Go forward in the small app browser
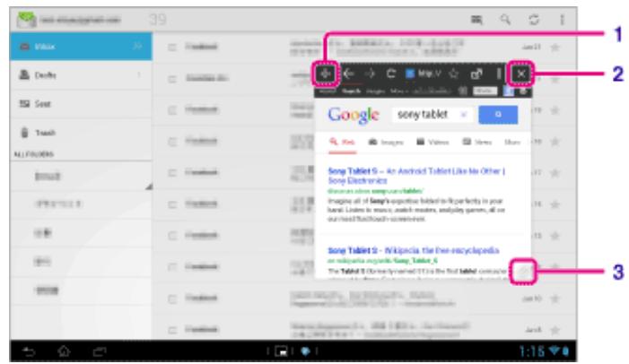 370,74
